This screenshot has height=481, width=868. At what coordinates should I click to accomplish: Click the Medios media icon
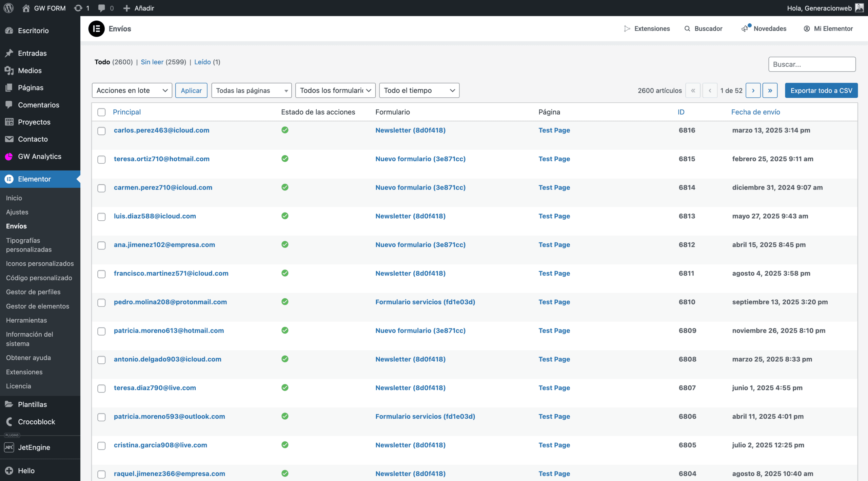point(9,71)
